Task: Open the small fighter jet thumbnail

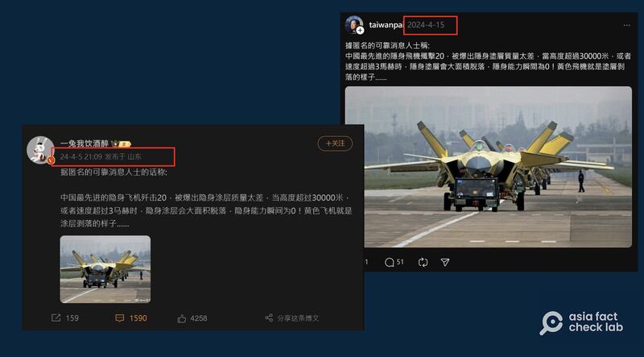Action: tap(105, 269)
